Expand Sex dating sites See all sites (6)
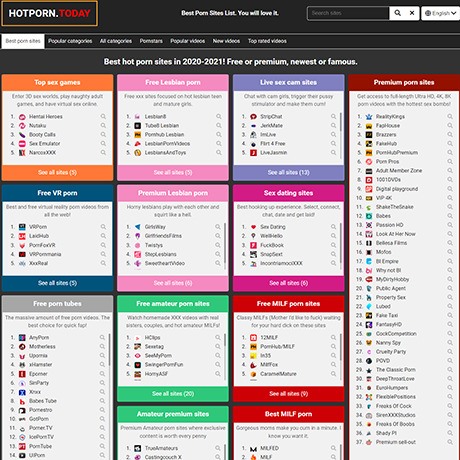Screen dimensions: 460x460 pos(289,283)
